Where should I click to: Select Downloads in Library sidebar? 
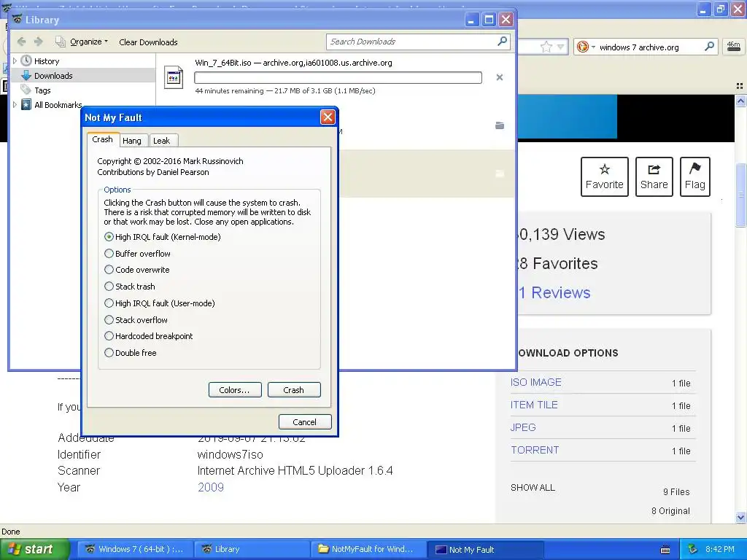tap(53, 76)
